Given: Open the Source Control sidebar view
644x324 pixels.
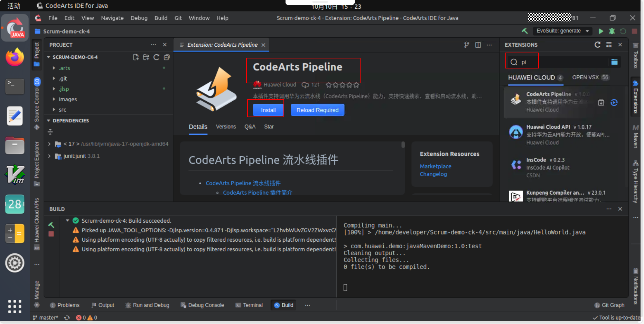Looking at the screenshot, I should tap(37, 104).
